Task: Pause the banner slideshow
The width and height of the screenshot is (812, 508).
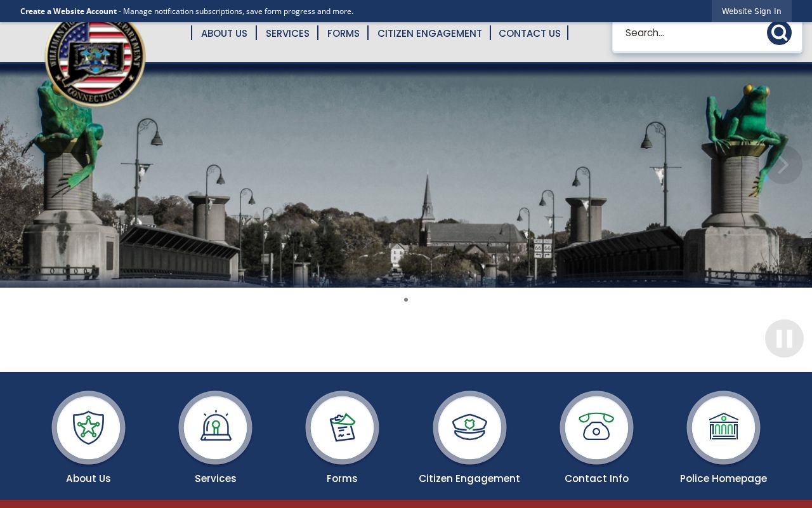Action: pyautogui.click(x=784, y=338)
